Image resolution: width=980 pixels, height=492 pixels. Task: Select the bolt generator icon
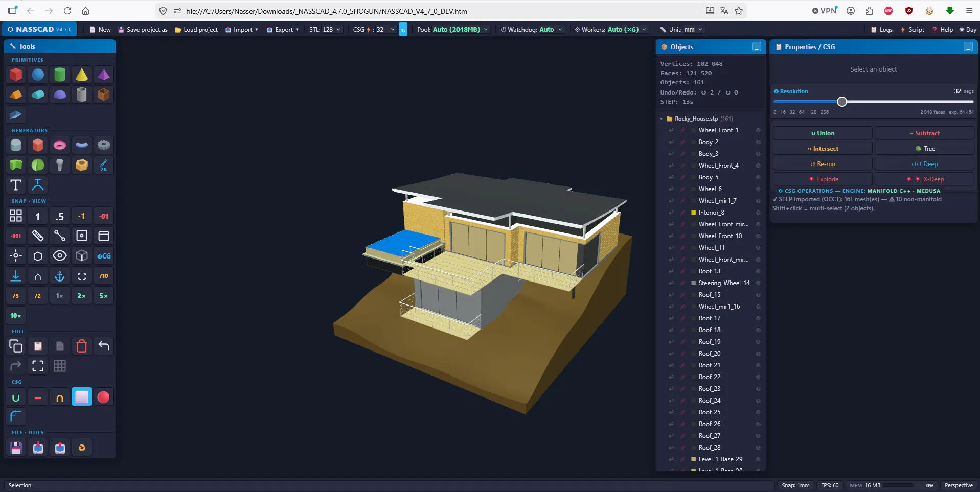(60, 165)
